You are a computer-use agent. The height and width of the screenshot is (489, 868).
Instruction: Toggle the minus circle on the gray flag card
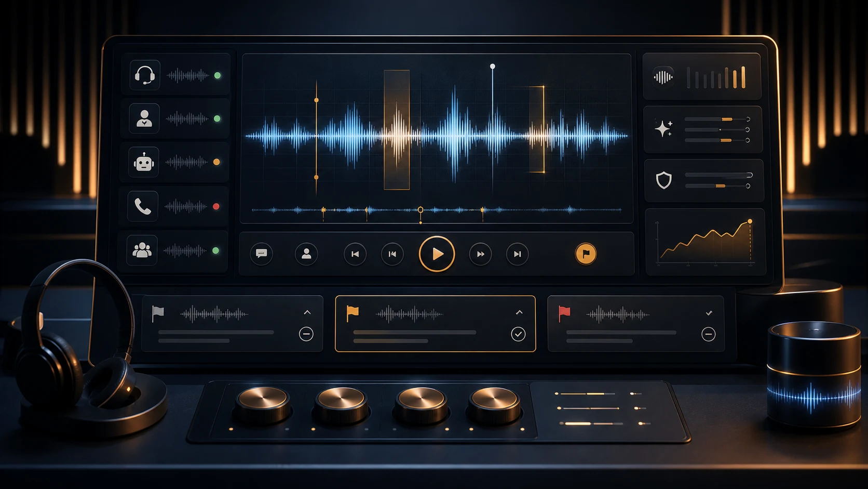pyautogui.click(x=306, y=334)
